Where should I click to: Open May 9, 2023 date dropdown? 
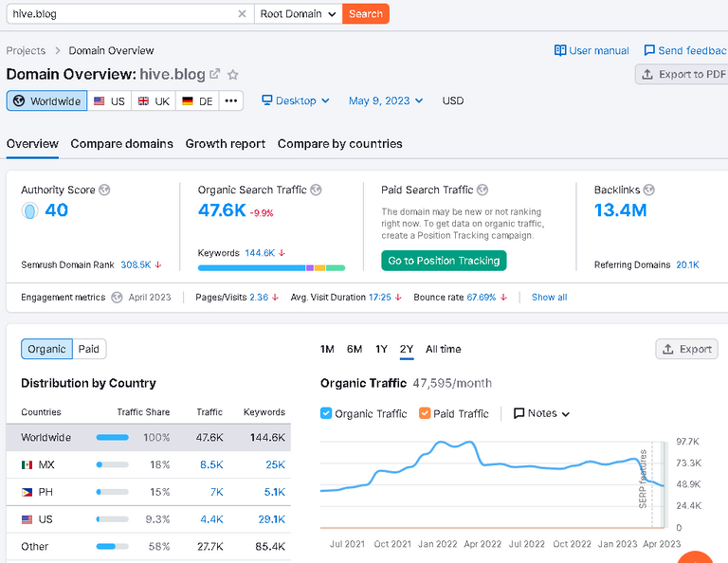point(386,100)
